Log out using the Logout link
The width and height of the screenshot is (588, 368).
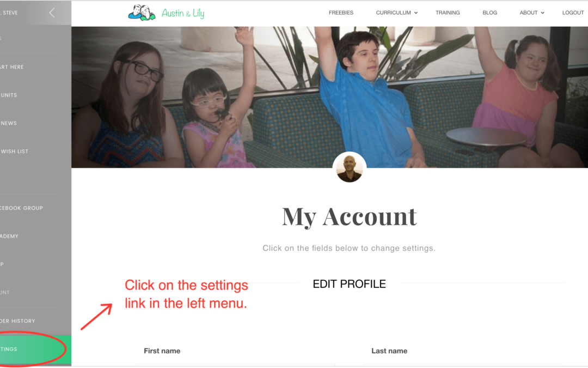tap(573, 13)
